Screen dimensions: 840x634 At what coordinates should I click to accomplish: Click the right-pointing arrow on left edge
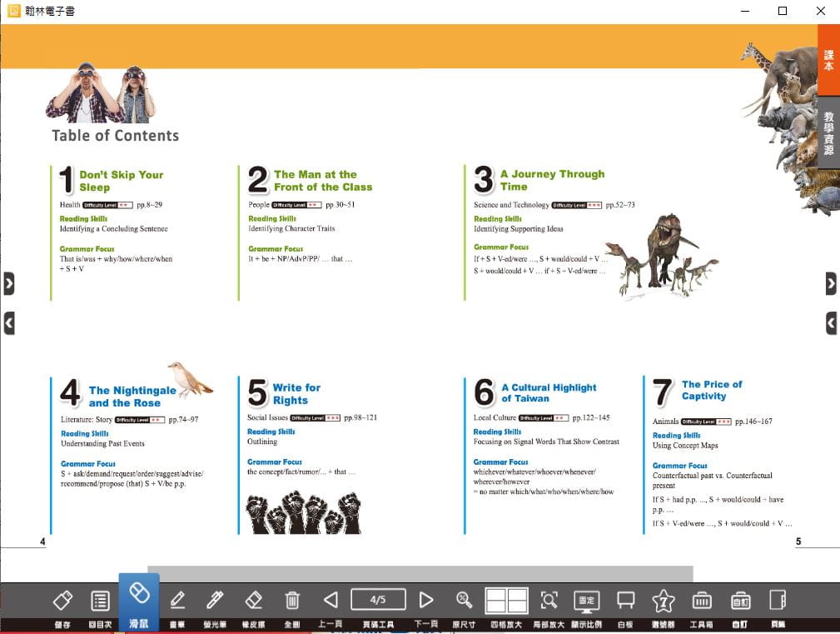pyautogui.click(x=9, y=283)
